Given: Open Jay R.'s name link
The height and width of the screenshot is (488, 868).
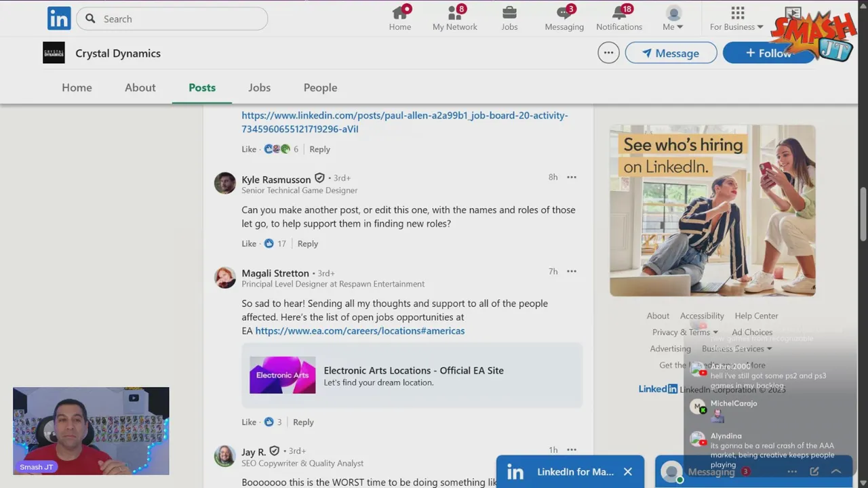Looking at the screenshot, I should click(x=254, y=451).
